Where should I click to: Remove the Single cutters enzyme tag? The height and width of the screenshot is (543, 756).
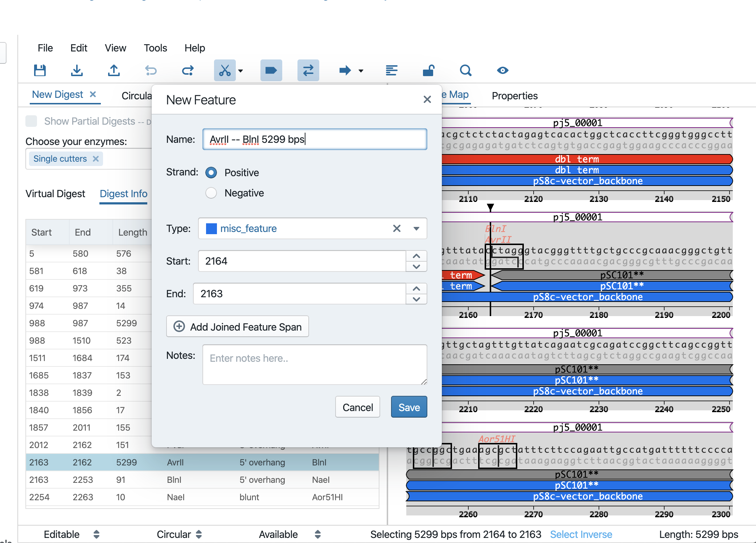pos(96,159)
